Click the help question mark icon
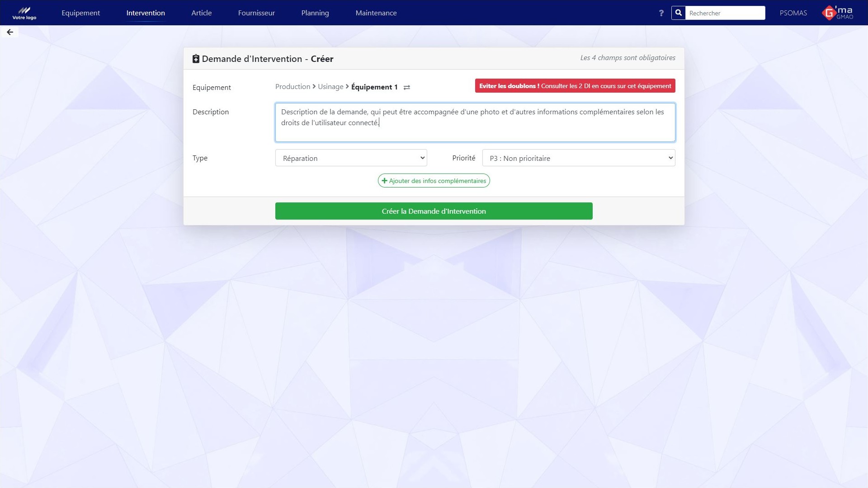This screenshot has width=868, height=488. [661, 13]
